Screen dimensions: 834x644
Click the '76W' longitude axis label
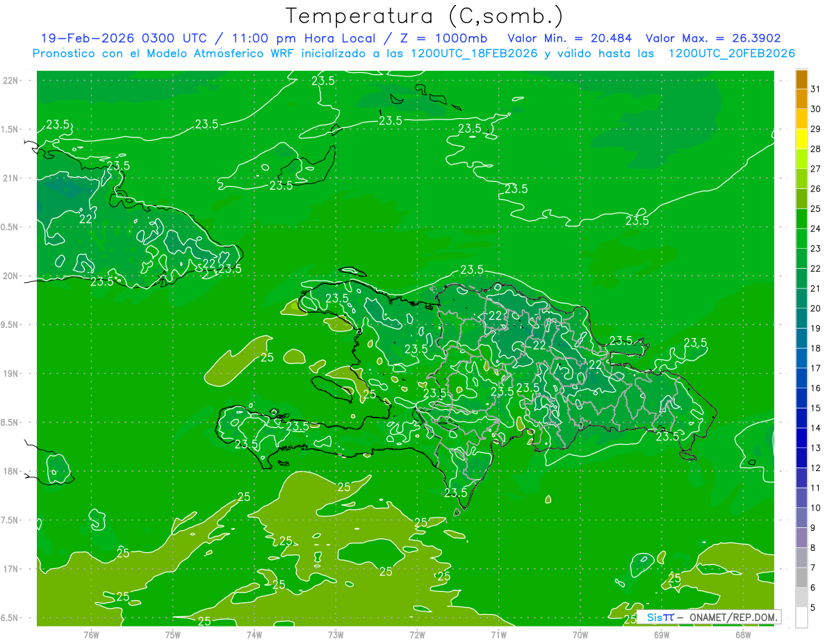[x=91, y=634]
